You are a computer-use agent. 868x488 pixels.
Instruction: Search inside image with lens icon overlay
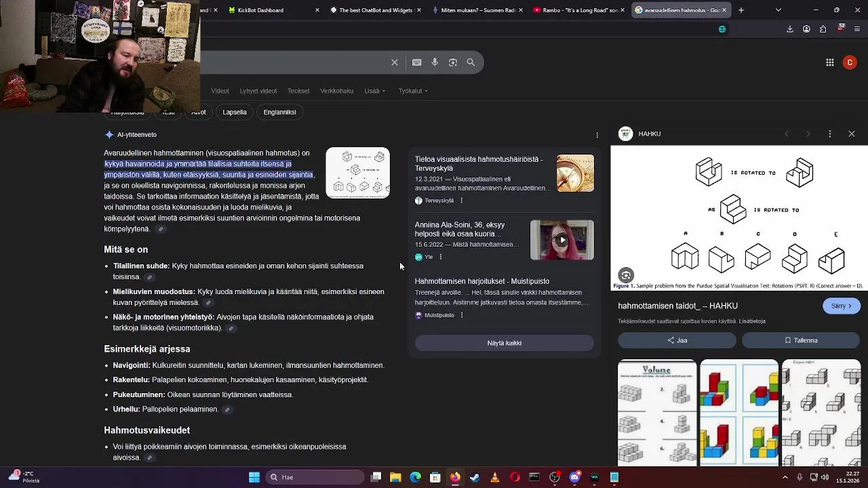pyautogui.click(x=626, y=275)
